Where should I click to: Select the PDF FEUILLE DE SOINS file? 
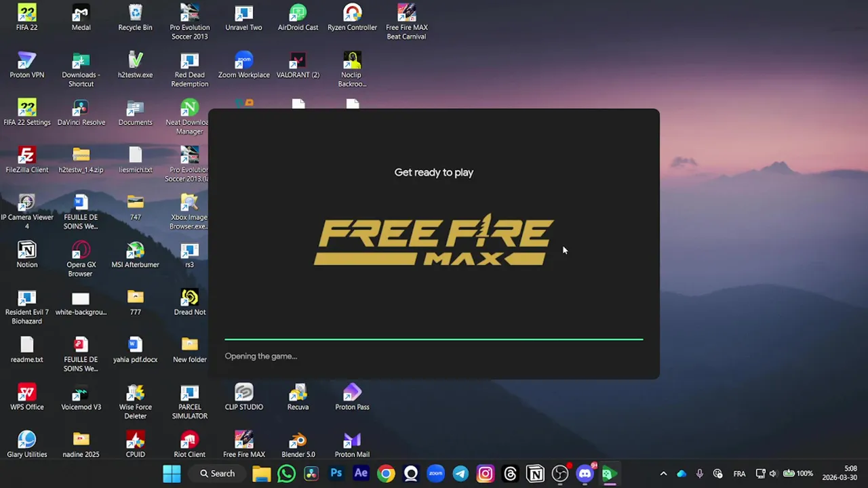(x=81, y=354)
